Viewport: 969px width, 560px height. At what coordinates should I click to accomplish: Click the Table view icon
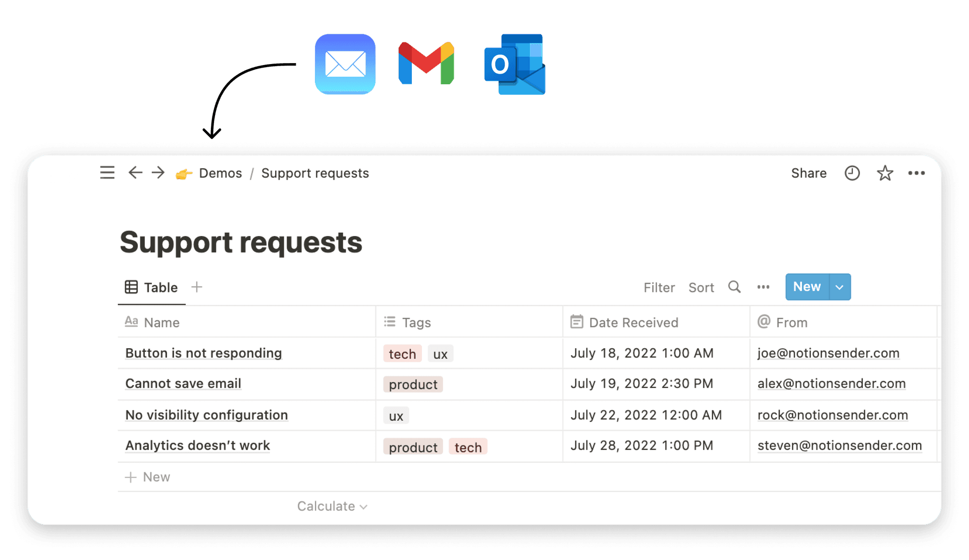130,287
